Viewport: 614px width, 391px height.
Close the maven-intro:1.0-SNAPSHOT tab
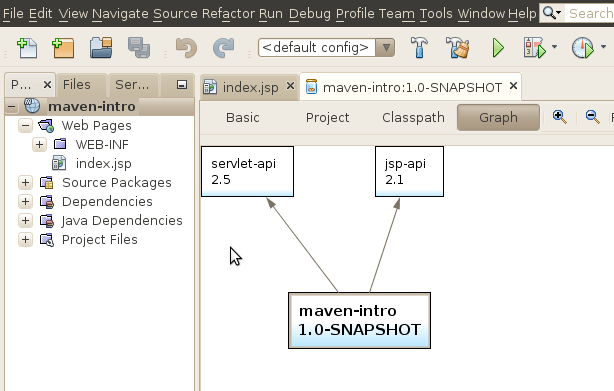click(x=513, y=86)
